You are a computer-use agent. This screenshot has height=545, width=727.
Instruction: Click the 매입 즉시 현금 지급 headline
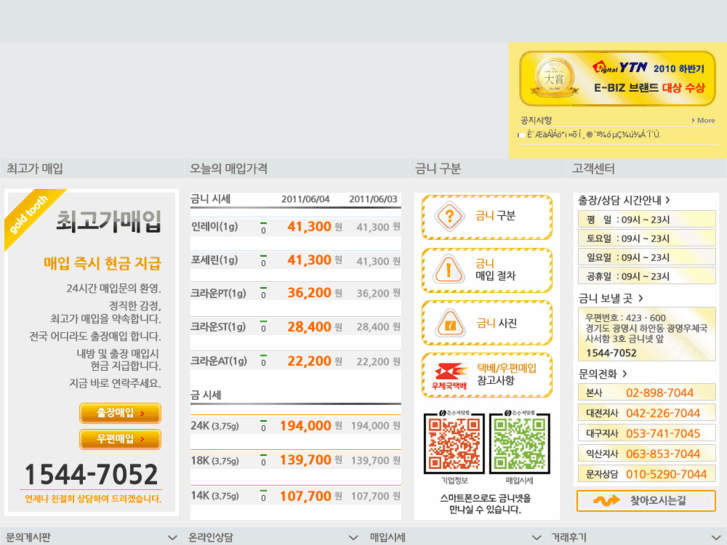pos(102,263)
